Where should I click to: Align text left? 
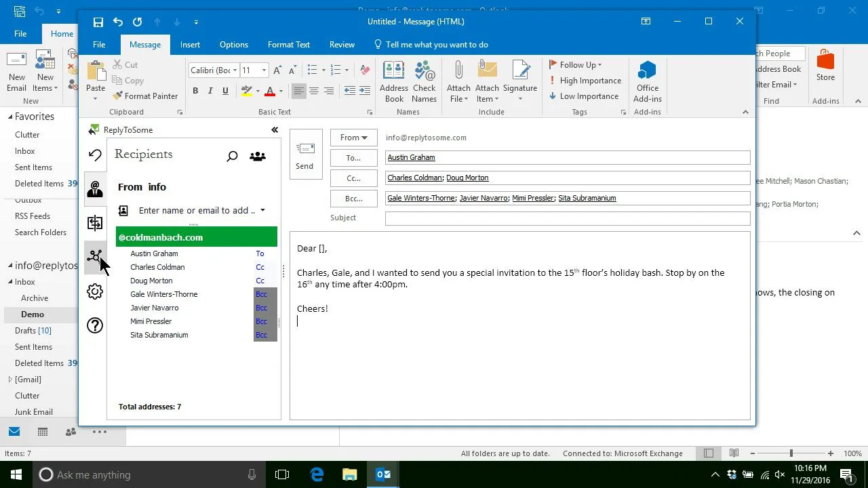coord(299,91)
